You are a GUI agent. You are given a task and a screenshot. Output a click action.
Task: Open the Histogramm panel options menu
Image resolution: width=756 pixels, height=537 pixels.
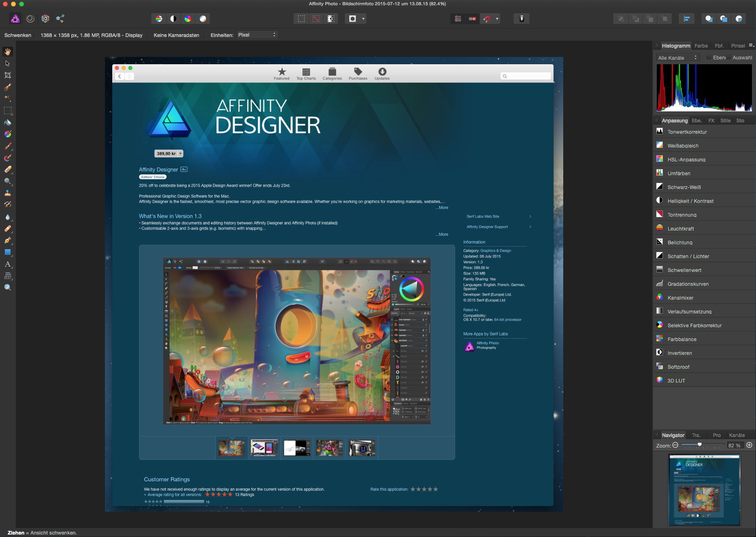tap(752, 46)
